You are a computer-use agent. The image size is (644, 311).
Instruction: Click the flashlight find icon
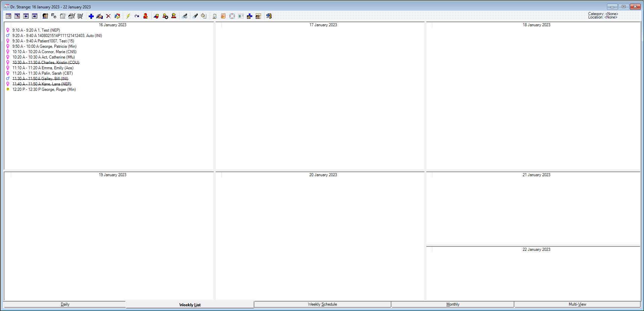[x=195, y=16]
